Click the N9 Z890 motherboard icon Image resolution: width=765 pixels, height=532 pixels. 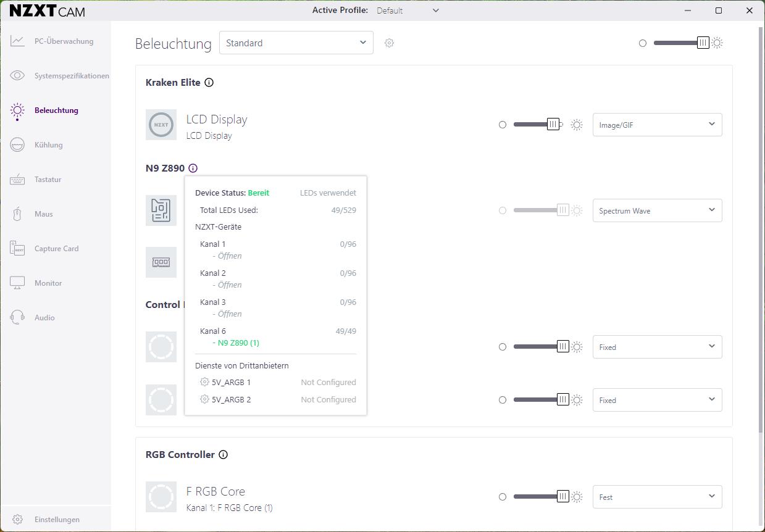161,210
